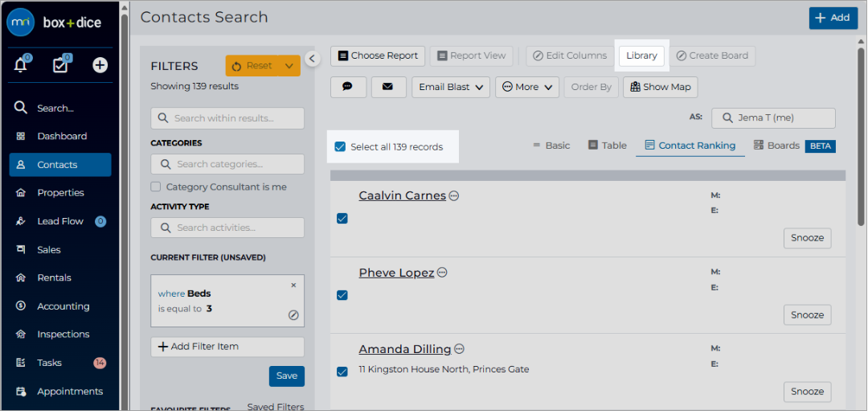
Task: Tick Category Consultant is me checkbox
Action: pyautogui.click(x=156, y=187)
